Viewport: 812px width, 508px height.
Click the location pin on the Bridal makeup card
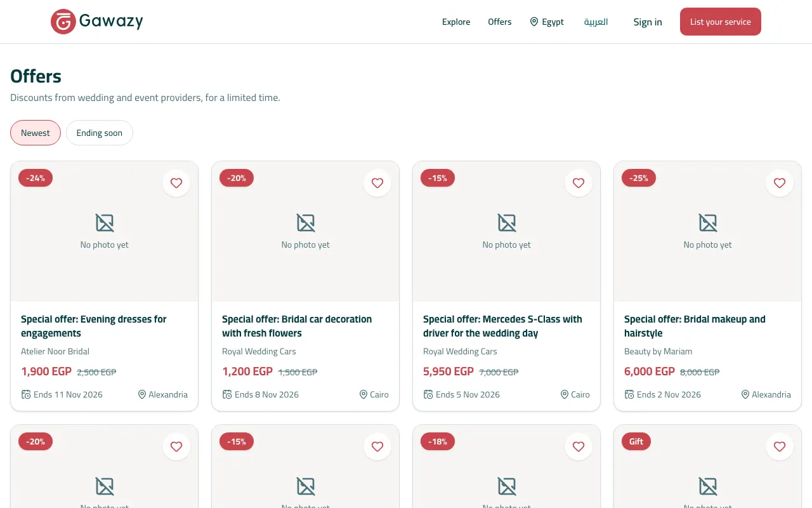(745, 394)
